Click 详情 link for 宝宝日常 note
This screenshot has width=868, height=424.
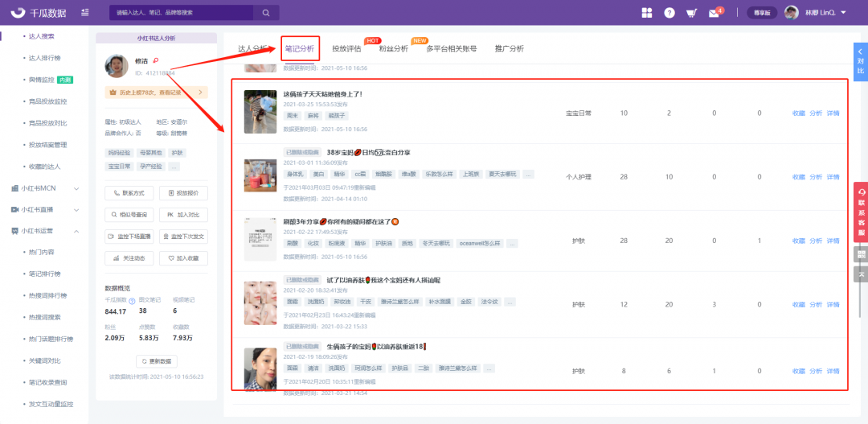[833, 113]
